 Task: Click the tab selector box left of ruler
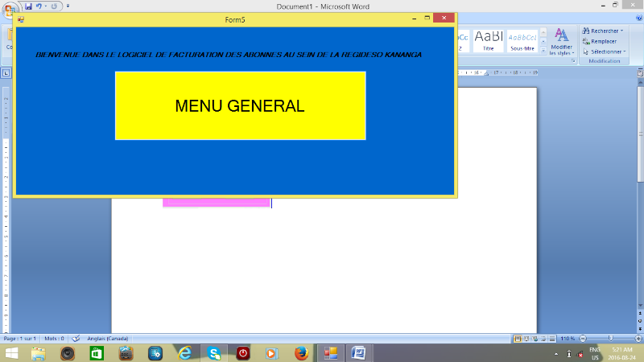6,73
